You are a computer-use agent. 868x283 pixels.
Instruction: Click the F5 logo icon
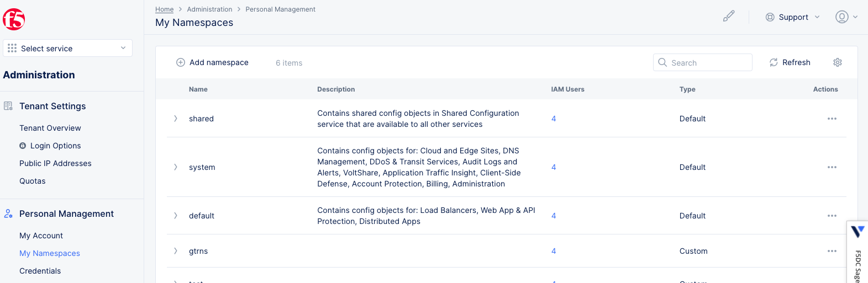[14, 19]
